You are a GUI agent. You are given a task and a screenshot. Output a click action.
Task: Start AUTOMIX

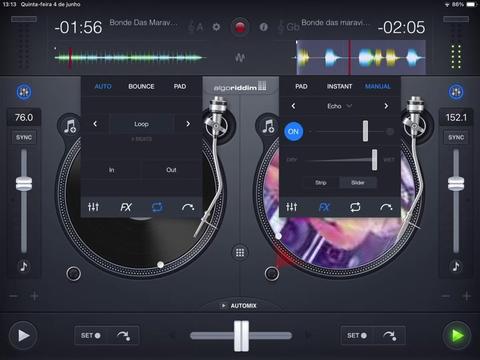pos(239,306)
